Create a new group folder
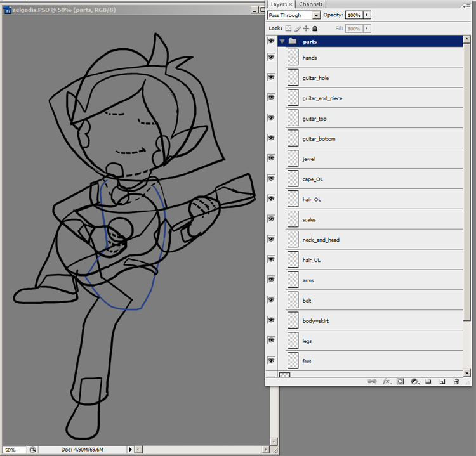The height and width of the screenshot is (456, 476). click(x=428, y=381)
